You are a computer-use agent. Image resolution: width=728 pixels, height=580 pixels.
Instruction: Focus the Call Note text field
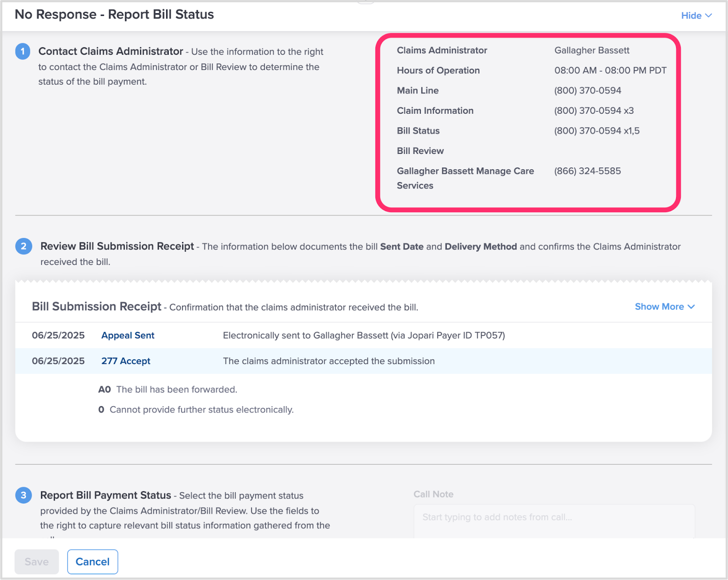coord(554,521)
